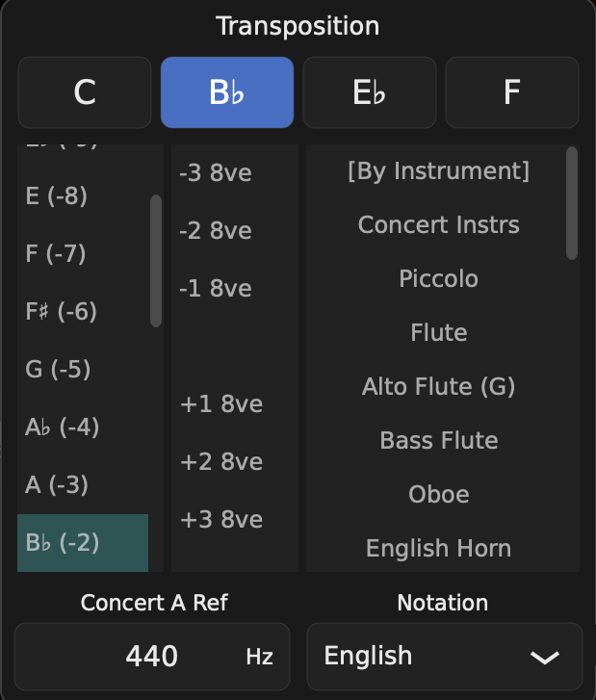
Task: Pick the -2 8ve octave shift
Action: tap(235, 230)
